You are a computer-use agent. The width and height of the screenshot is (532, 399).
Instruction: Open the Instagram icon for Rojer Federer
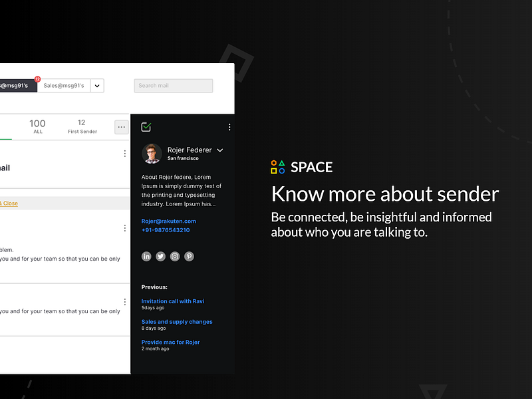pos(174,256)
